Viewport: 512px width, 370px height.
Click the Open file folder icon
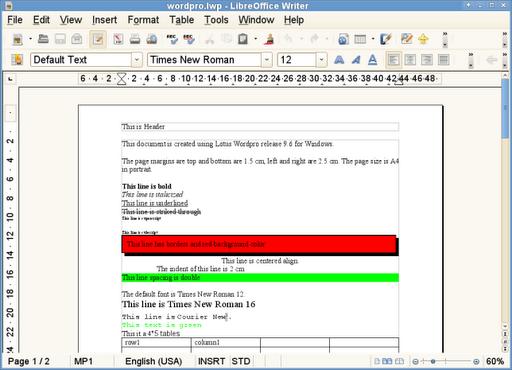[x=43, y=39]
